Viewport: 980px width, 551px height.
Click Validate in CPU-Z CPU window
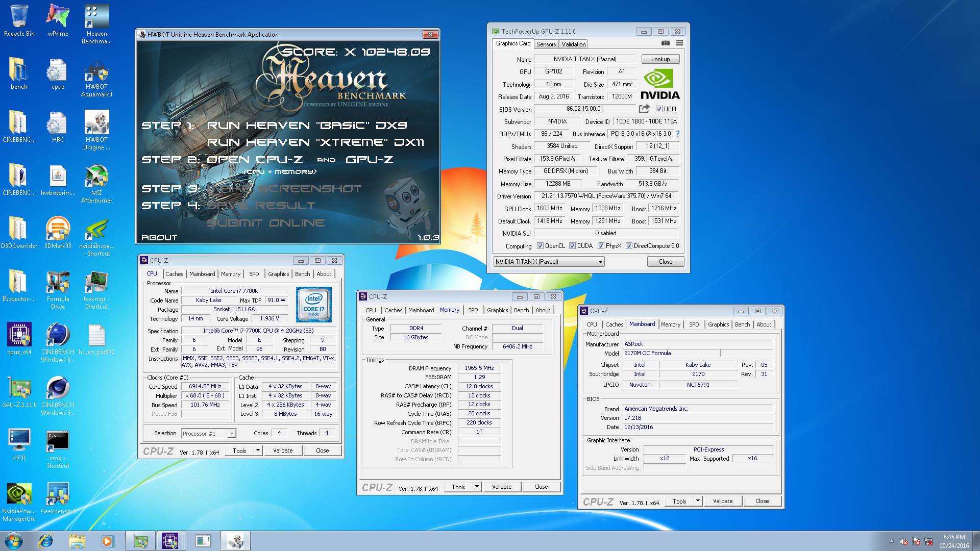(x=283, y=450)
